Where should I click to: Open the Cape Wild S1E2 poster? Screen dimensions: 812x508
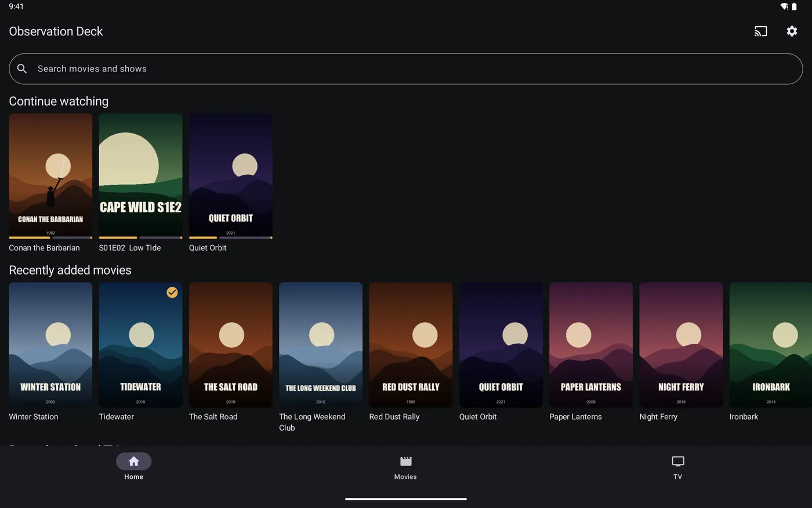click(x=140, y=175)
